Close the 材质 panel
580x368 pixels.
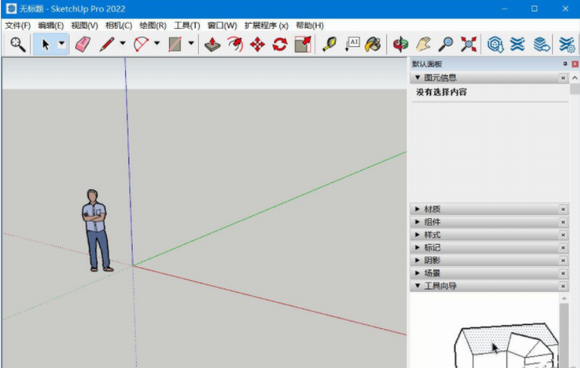pos(563,209)
